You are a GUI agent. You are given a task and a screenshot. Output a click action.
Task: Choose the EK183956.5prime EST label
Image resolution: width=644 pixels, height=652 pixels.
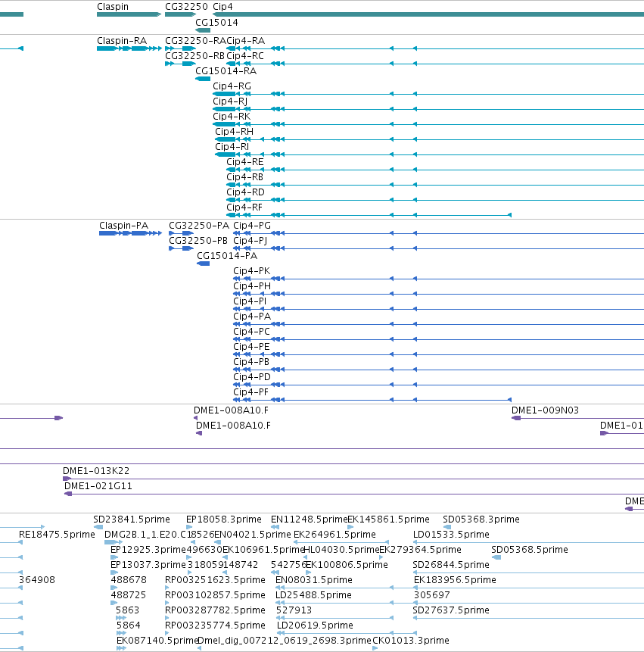455,579
